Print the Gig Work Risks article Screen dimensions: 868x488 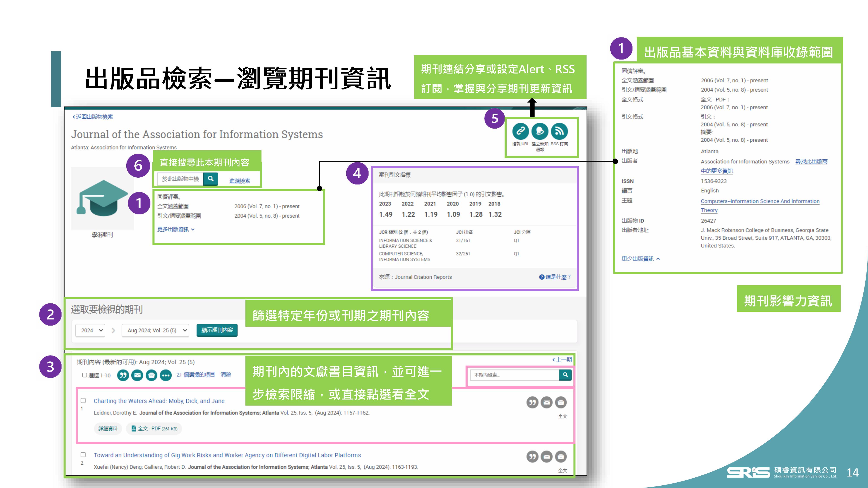tap(561, 457)
